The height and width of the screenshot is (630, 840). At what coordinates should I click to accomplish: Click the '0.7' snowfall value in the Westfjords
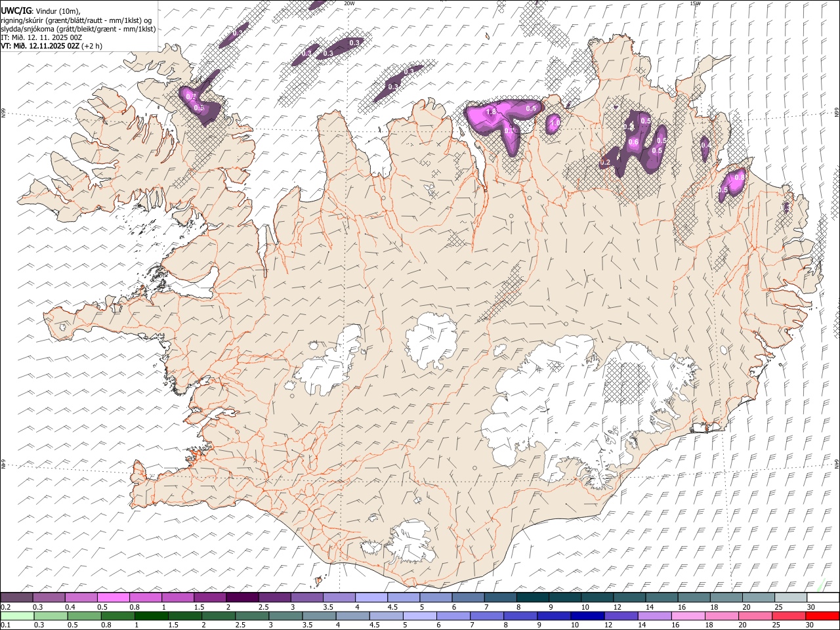[x=191, y=96]
